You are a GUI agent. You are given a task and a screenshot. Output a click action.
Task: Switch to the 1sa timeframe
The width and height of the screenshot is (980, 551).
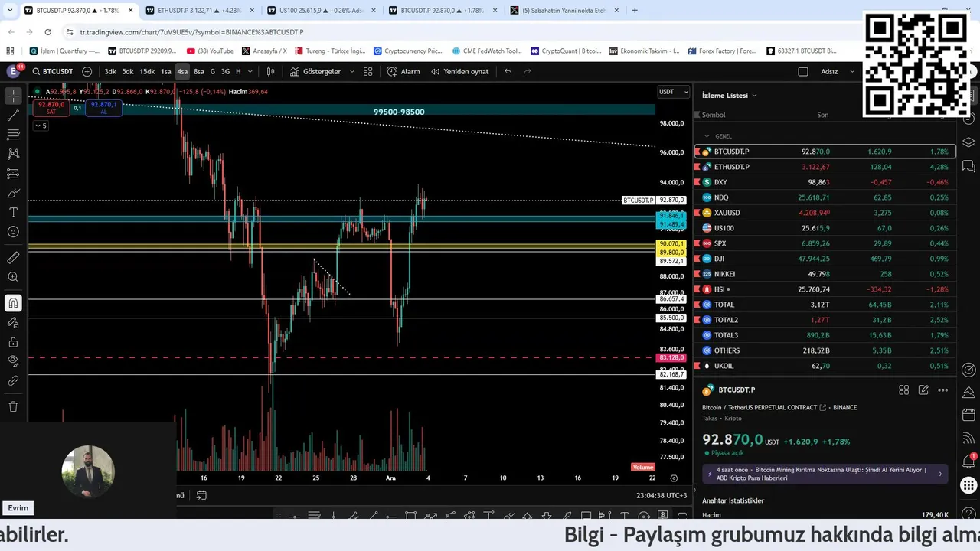(165, 71)
